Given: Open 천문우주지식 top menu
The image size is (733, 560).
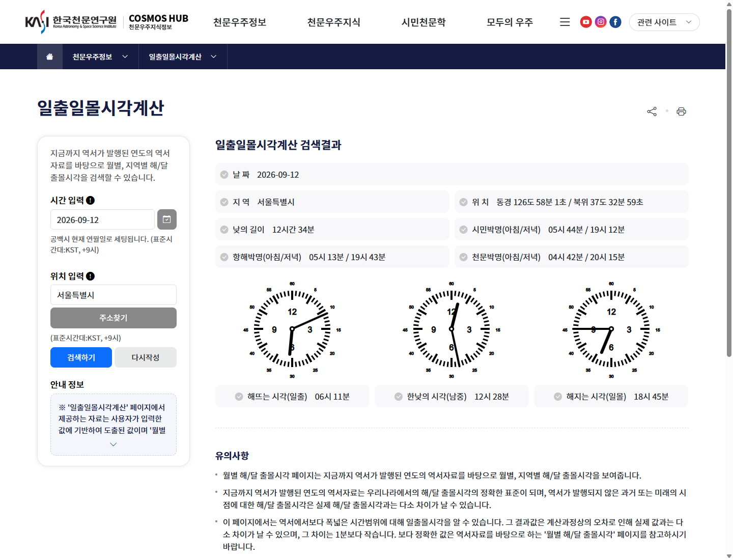Looking at the screenshot, I should pos(334,22).
